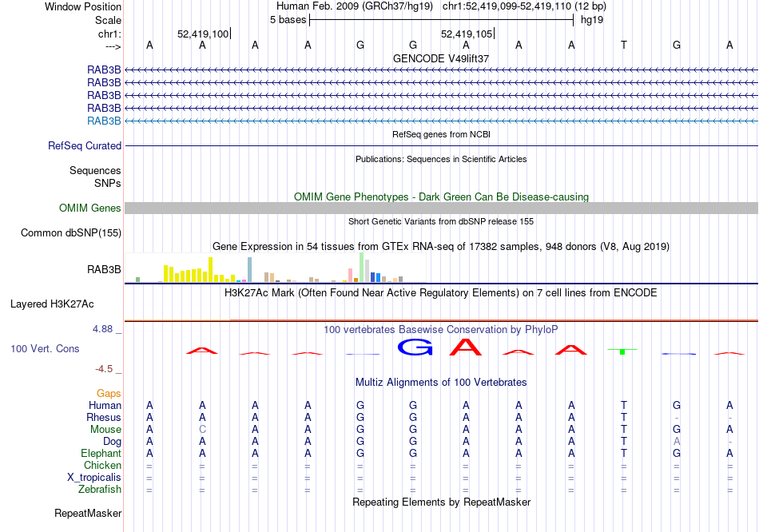Click the Human Feb. 2009 (GRCh37/hg19) assembly text

point(355,6)
